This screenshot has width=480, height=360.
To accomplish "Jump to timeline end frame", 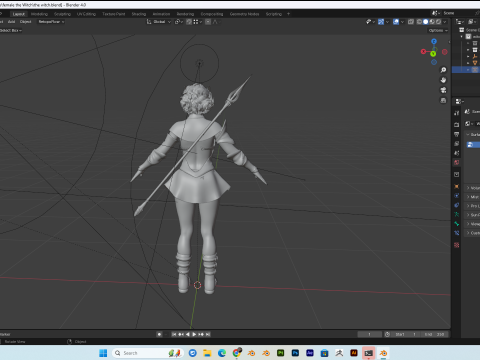I will point(208,334).
